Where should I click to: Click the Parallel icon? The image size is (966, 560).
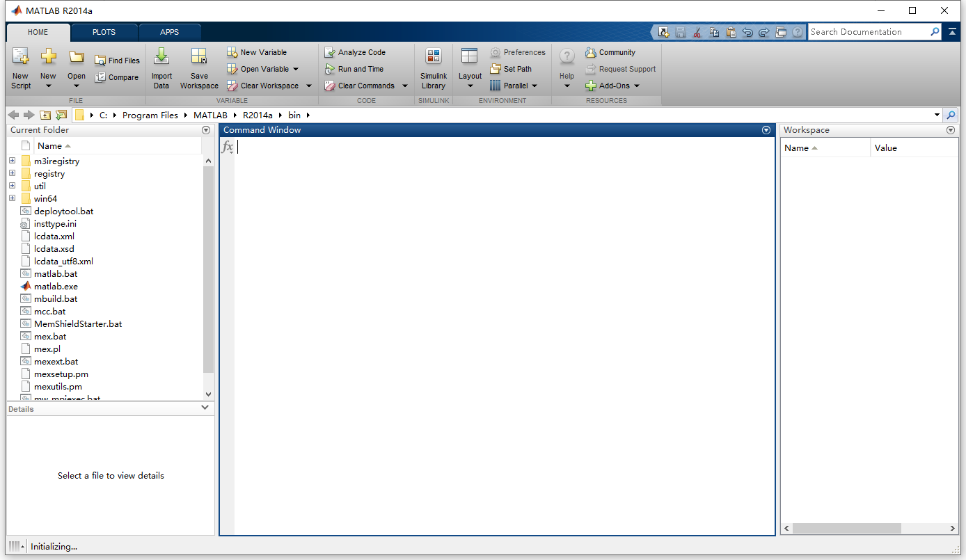(496, 86)
